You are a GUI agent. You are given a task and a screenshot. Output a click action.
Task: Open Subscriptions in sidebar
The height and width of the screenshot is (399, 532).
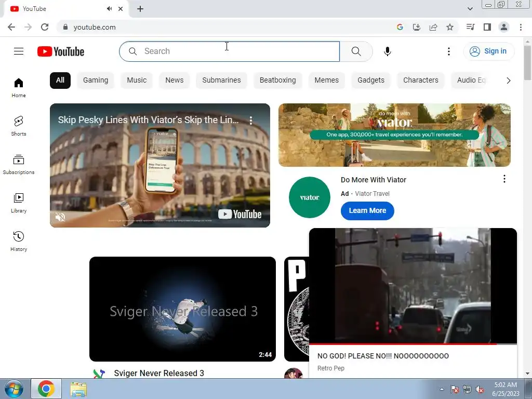tap(19, 165)
